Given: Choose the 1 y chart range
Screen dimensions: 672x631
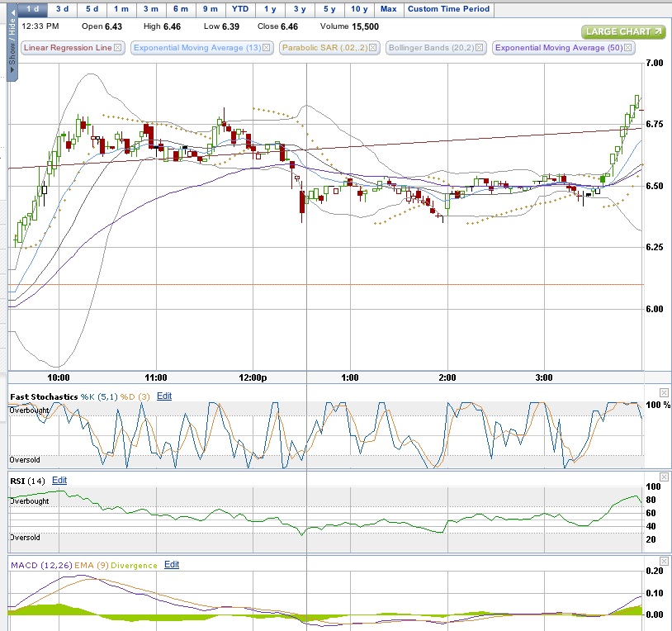Looking at the screenshot, I should 270,9.
